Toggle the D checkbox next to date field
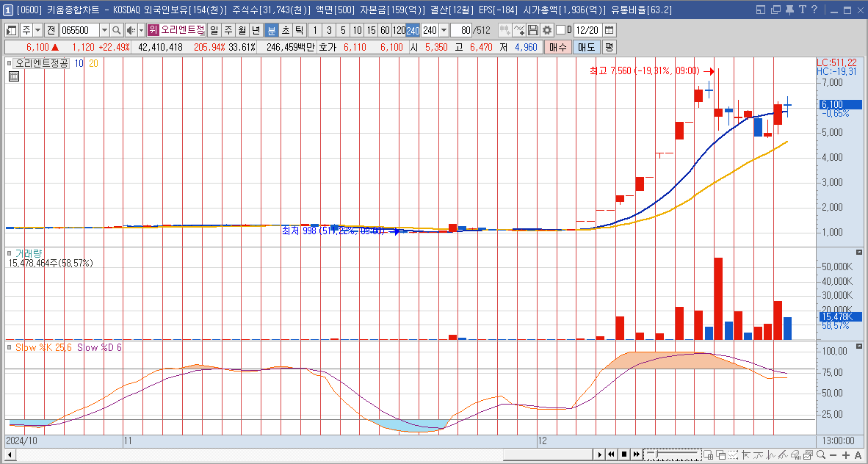 point(561,30)
